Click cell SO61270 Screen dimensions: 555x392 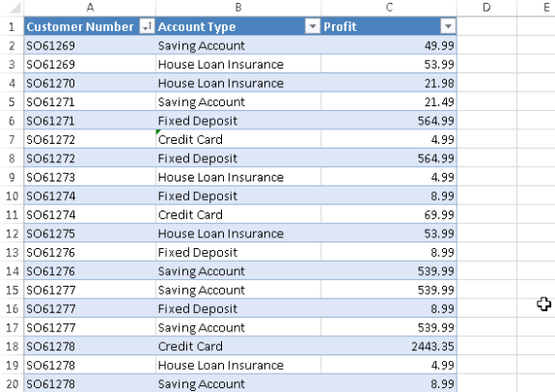90,83
